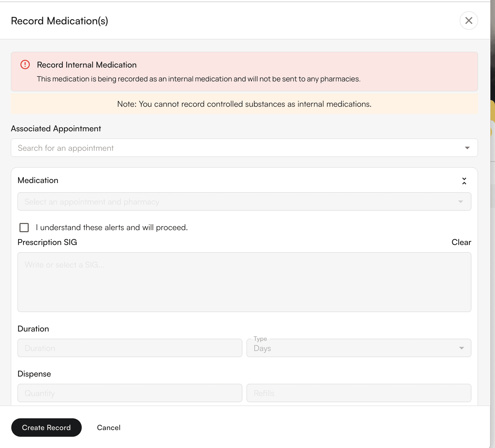The width and height of the screenshot is (495, 448).
Task: Click the Medication dropdown's caret arrow
Action: pyautogui.click(x=460, y=202)
